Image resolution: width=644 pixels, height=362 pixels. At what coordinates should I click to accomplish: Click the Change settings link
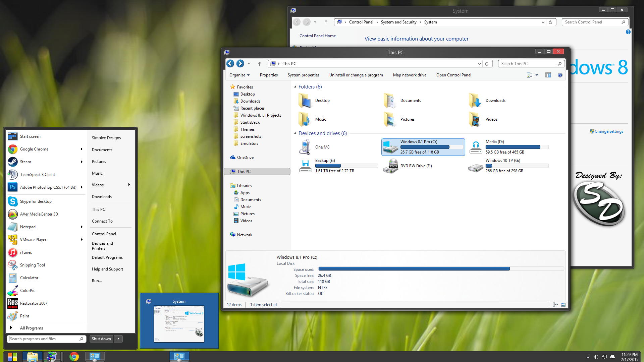608,131
